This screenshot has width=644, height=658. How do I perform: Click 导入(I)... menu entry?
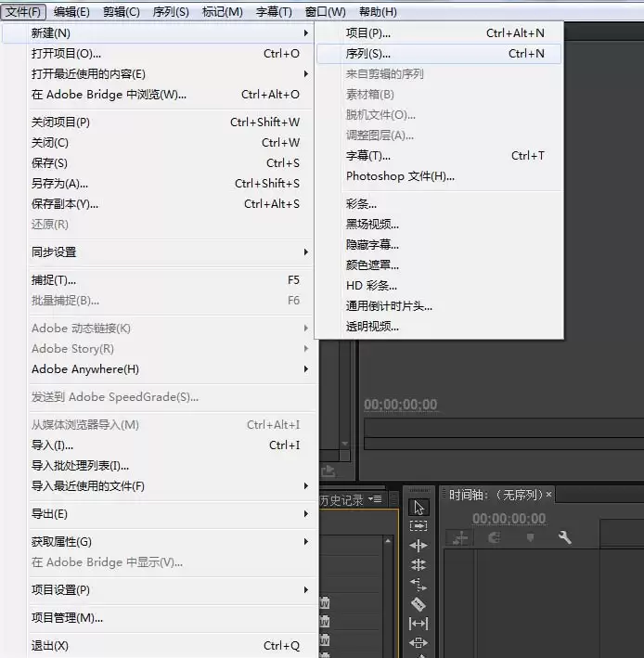tap(53, 445)
